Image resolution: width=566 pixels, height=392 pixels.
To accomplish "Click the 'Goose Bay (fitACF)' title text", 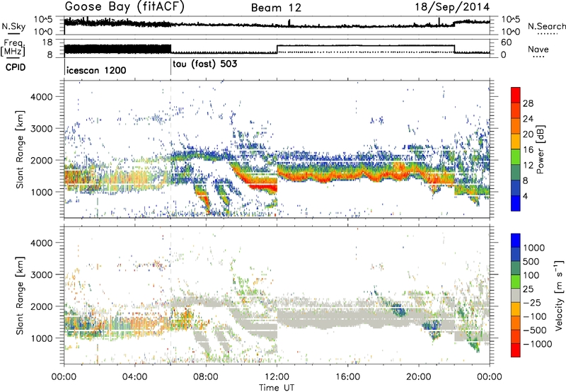I will coord(125,7).
